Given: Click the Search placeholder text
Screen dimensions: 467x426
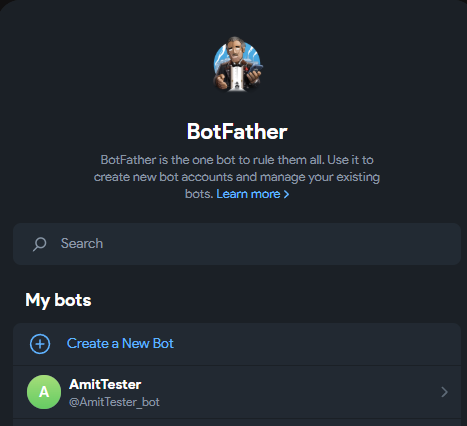Looking at the screenshot, I should tap(82, 243).
